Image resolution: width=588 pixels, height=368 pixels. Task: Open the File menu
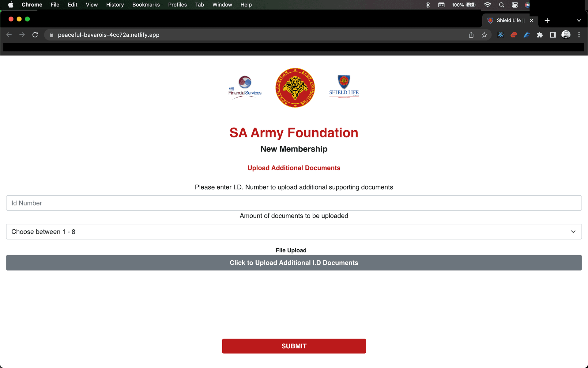pos(55,5)
